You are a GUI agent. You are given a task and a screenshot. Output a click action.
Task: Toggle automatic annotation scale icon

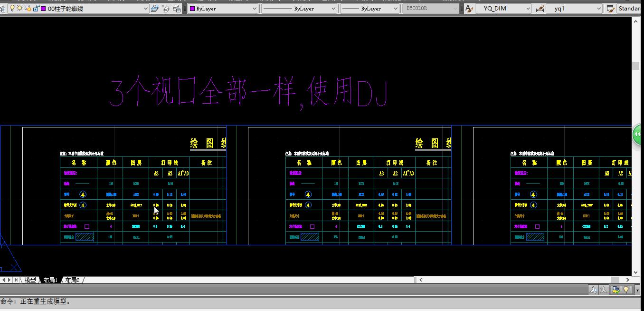tap(604, 290)
